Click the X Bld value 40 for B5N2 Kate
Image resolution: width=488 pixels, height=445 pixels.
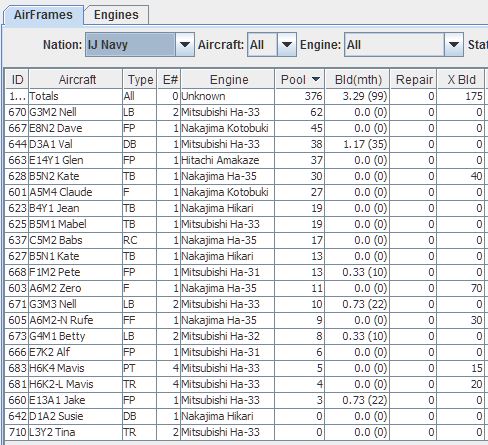point(461,176)
